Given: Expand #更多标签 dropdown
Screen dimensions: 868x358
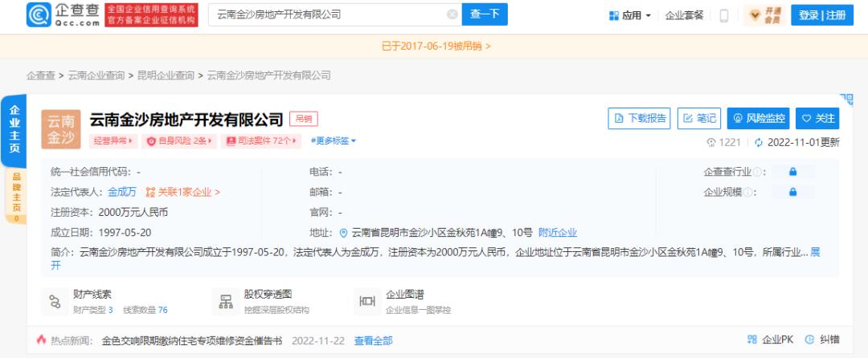Looking at the screenshot, I should (334, 141).
